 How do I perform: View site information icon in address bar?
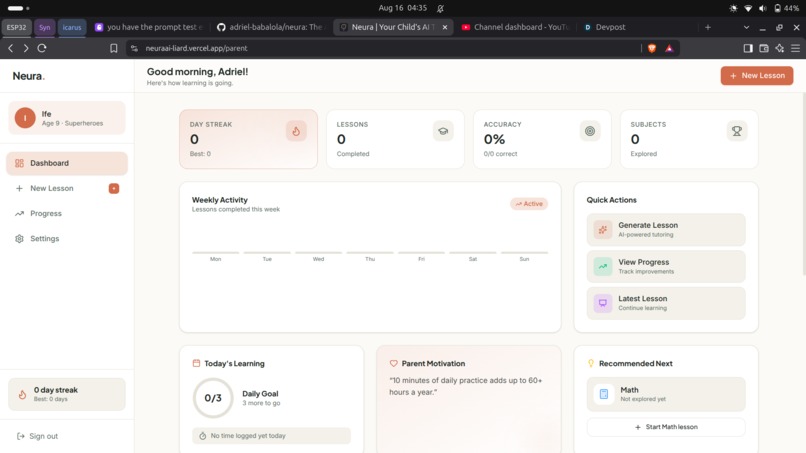[x=134, y=48]
